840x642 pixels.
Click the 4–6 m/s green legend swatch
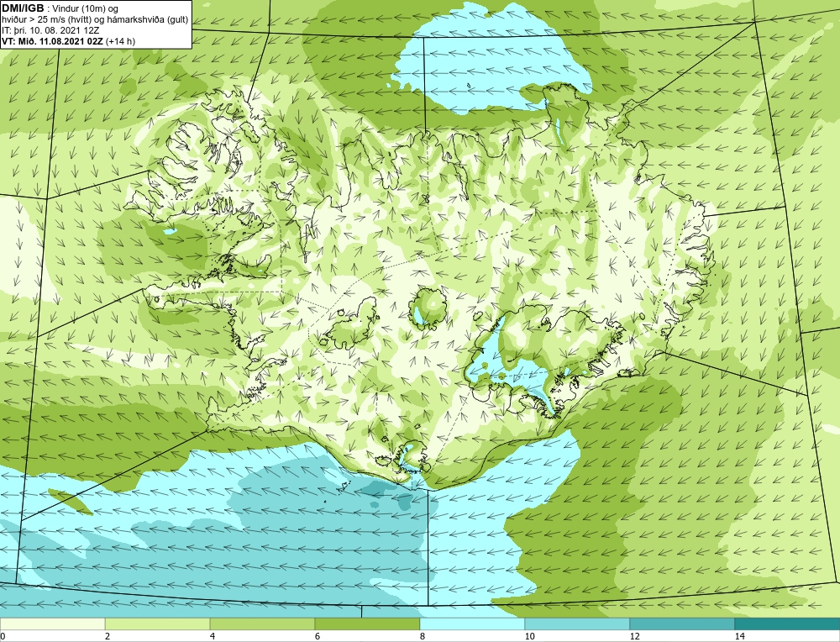(x=262, y=624)
